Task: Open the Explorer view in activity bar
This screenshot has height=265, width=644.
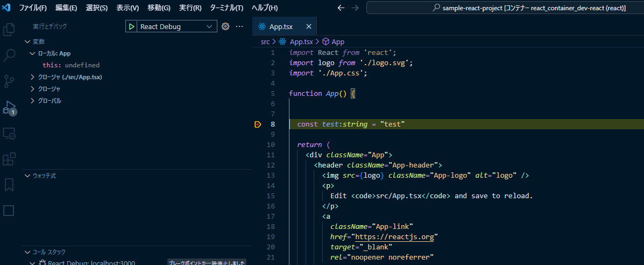Action: pos(9,30)
